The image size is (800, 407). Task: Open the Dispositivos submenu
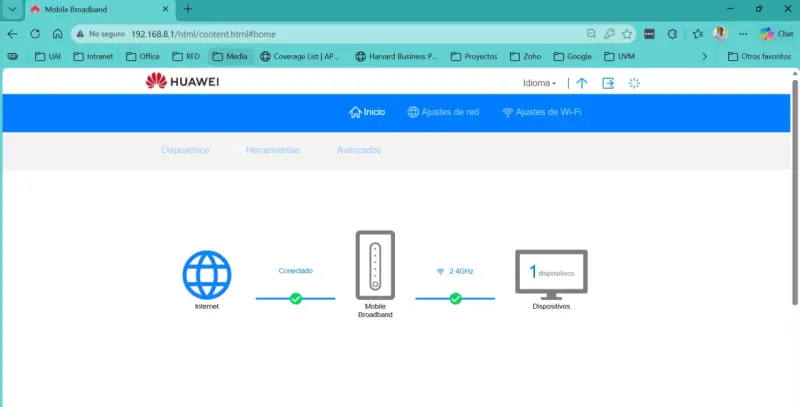click(185, 150)
